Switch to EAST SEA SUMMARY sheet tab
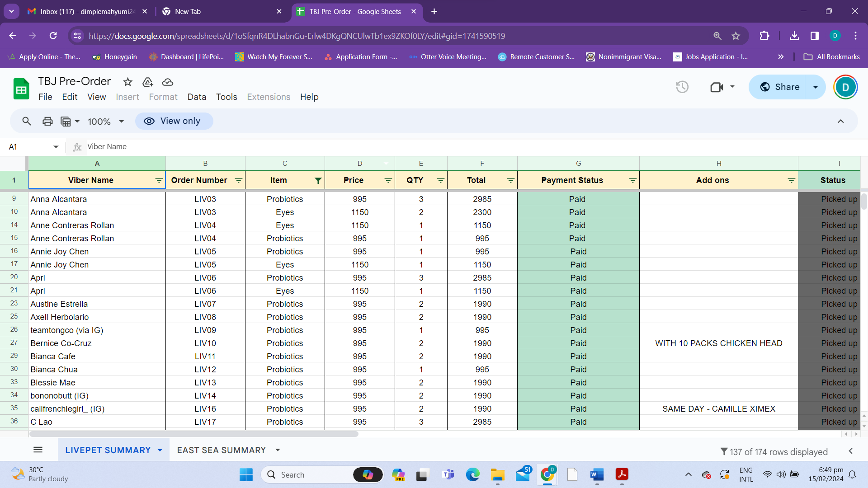 pos(222,450)
